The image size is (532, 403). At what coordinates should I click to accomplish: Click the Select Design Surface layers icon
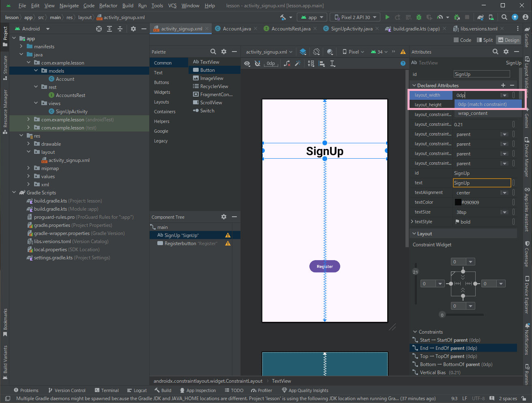pos(303,52)
